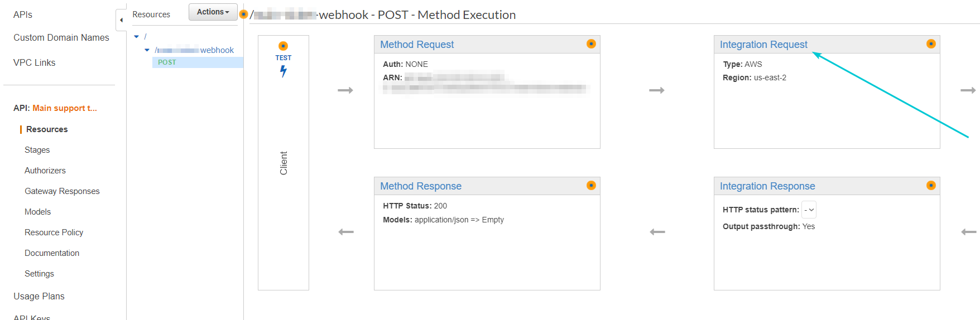The image size is (980, 320).
Task: Collapse the webhook resource tree arrow
Action: 147,50
